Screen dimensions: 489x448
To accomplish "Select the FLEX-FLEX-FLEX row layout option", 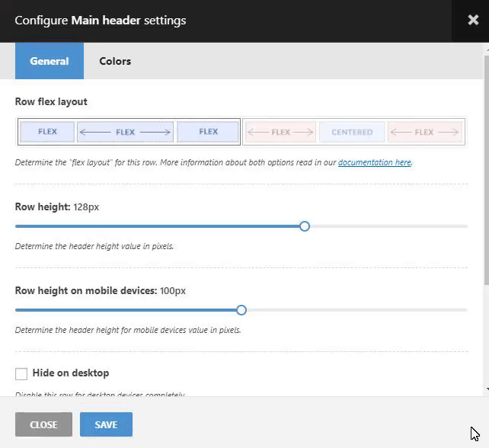I will coord(129,132).
